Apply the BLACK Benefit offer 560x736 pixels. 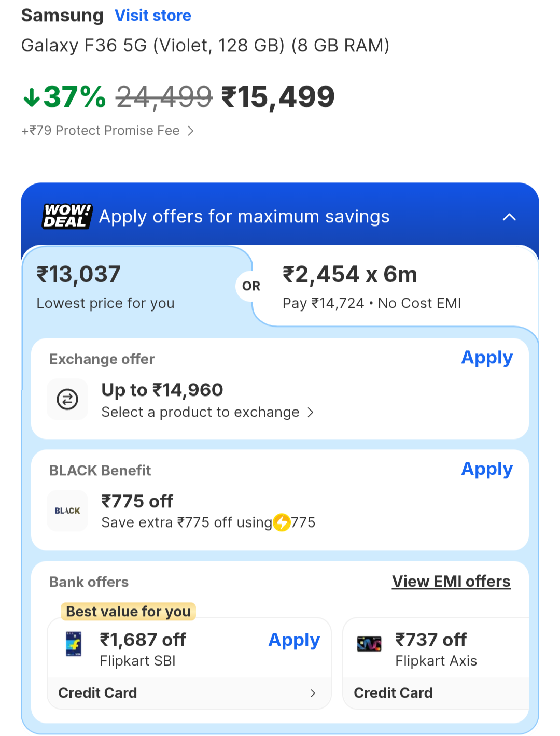pyautogui.click(x=486, y=469)
